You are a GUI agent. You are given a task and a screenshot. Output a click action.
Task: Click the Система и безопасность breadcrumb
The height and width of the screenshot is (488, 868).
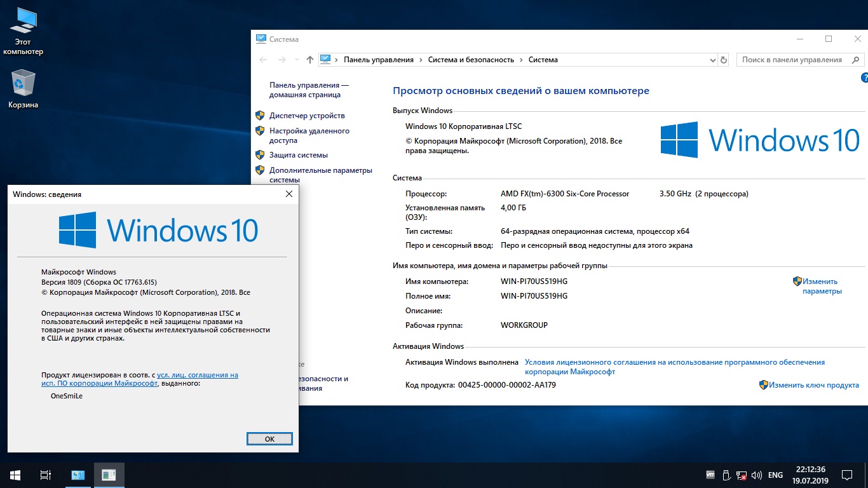point(471,60)
